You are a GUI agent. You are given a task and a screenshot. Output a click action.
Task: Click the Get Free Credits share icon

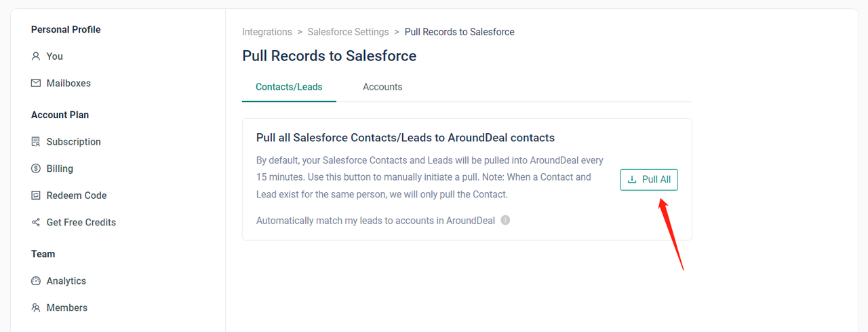click(36, 223)
